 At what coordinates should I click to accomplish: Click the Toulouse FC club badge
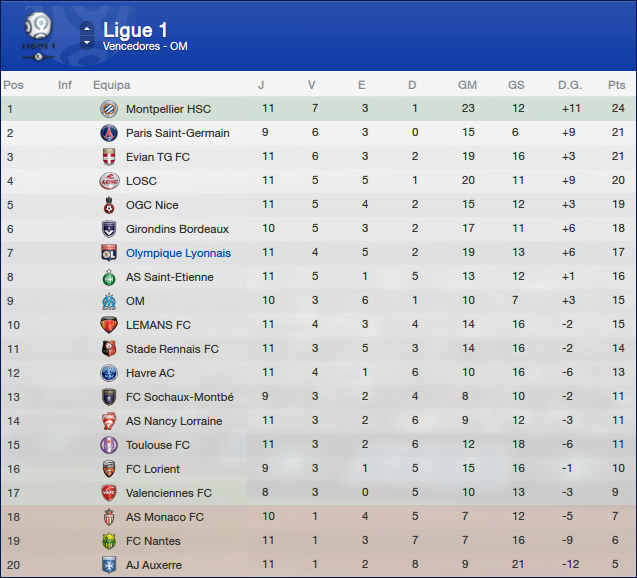pos(108,445)
